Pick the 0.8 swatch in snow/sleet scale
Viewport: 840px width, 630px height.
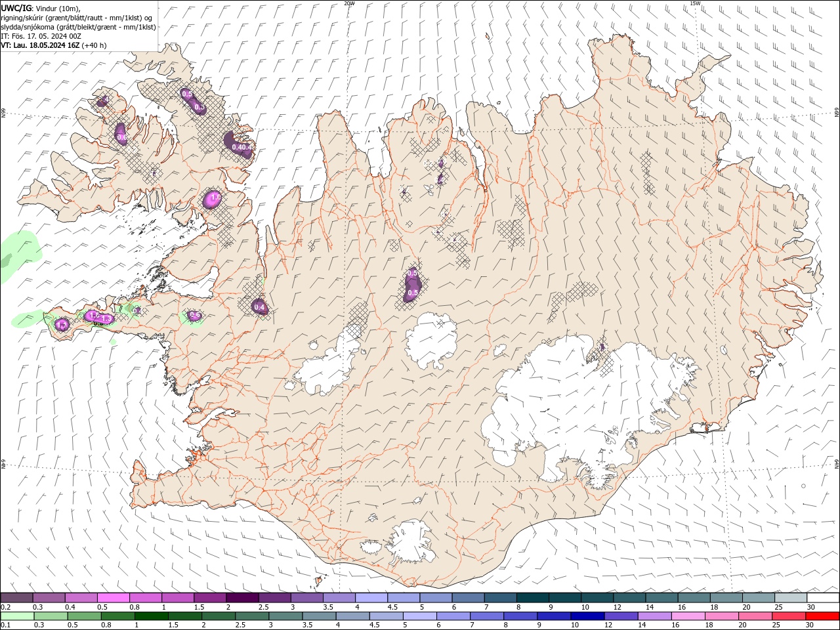[x=145, y=598]
